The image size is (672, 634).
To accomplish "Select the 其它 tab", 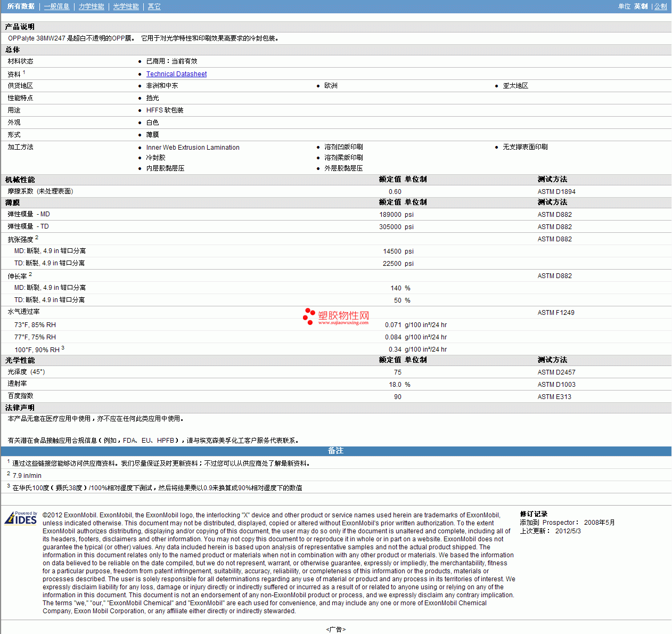I will pos(154,6).
